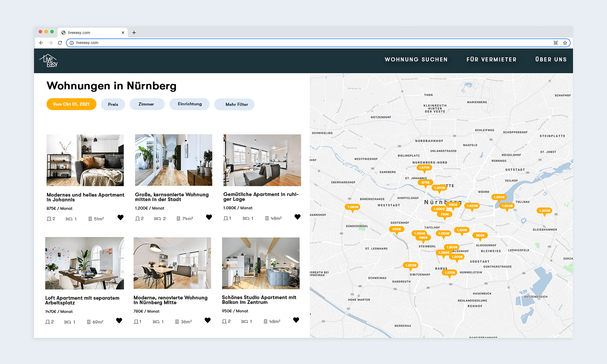The height and width of the screenshot is (364, 607).
Task: Select the 900€ map marker near Gostenhof
Action: [396, 229]
